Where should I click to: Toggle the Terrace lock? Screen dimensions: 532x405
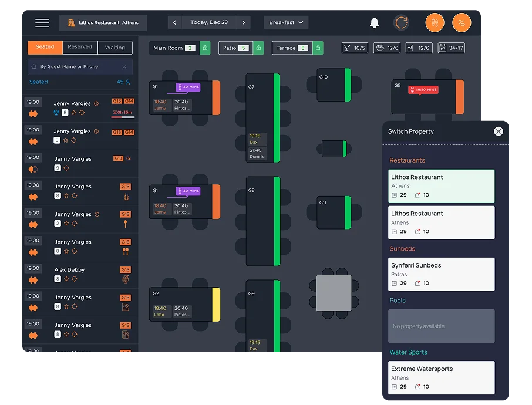point(318,48)
